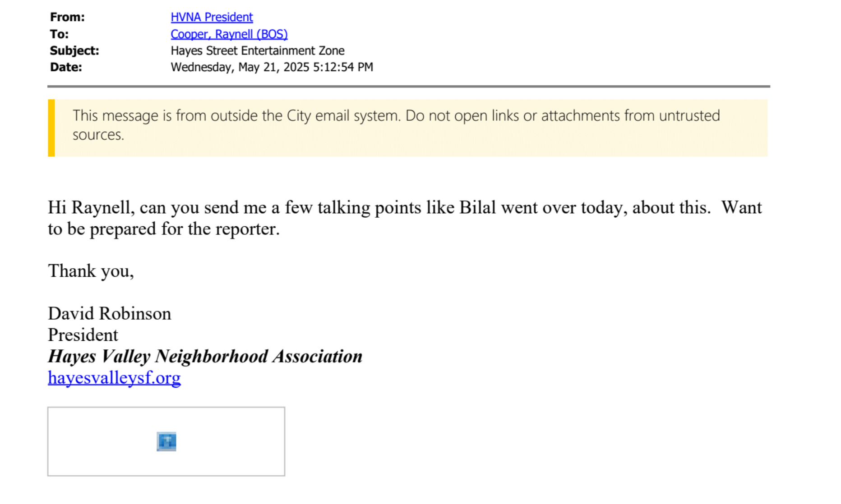The width and height of the screenshot is (841, 504).
Task: Click the Thank you, closing line
Action: click(x=91, y=271)
